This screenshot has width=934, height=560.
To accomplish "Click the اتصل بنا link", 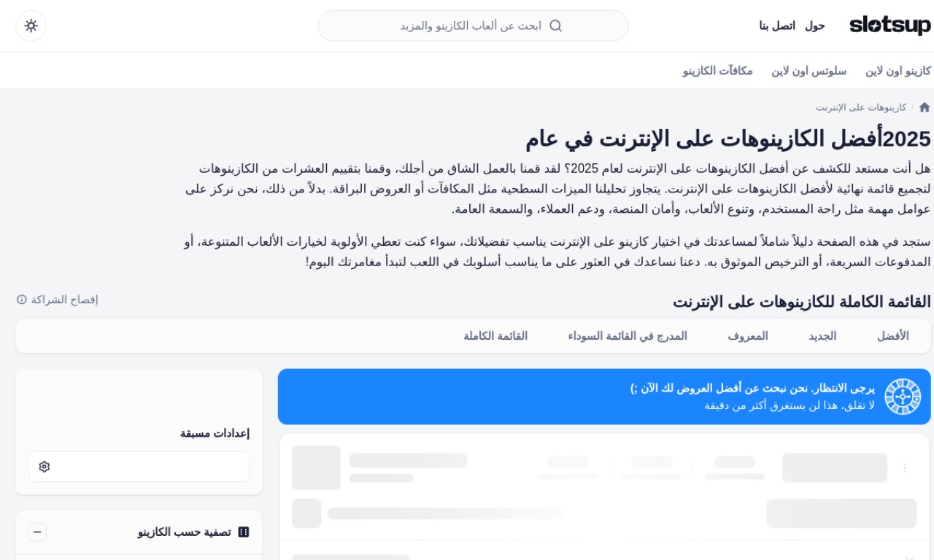I will tap(777, 26).
